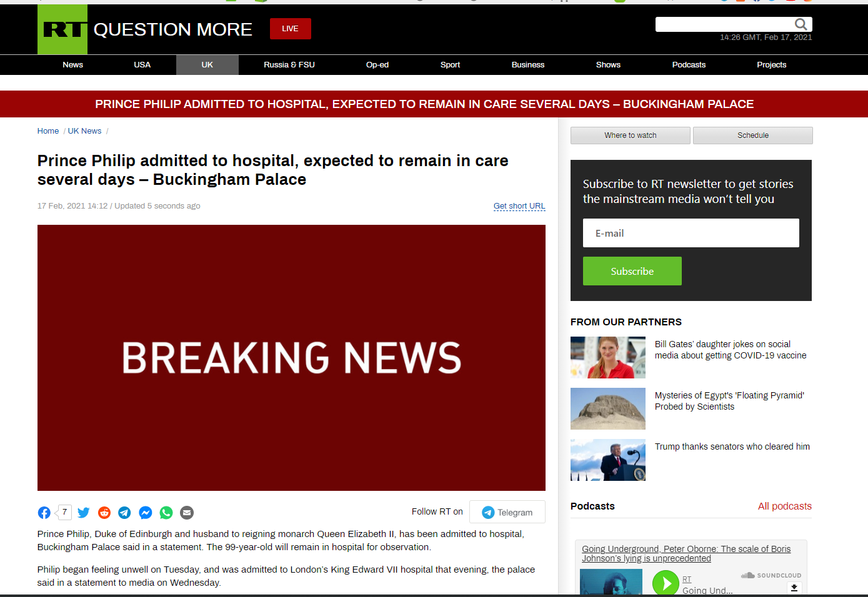
Task: Open the USA section
Action: [142, 65]
